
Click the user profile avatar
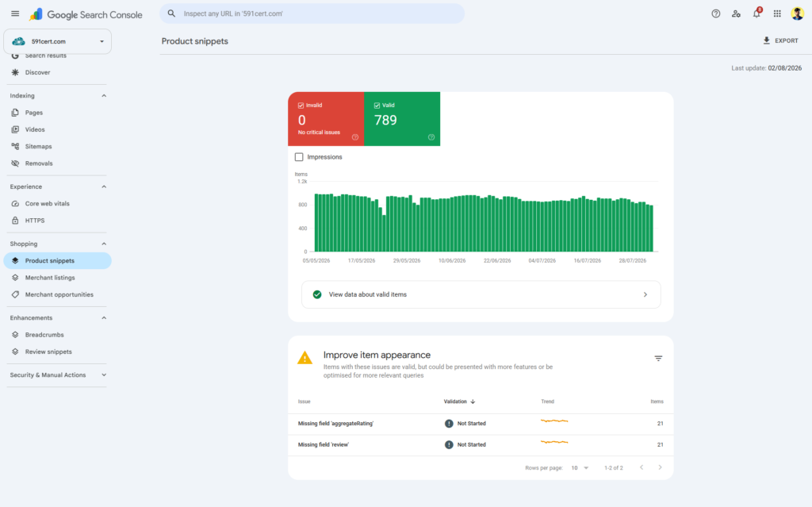tap(798, 14)
